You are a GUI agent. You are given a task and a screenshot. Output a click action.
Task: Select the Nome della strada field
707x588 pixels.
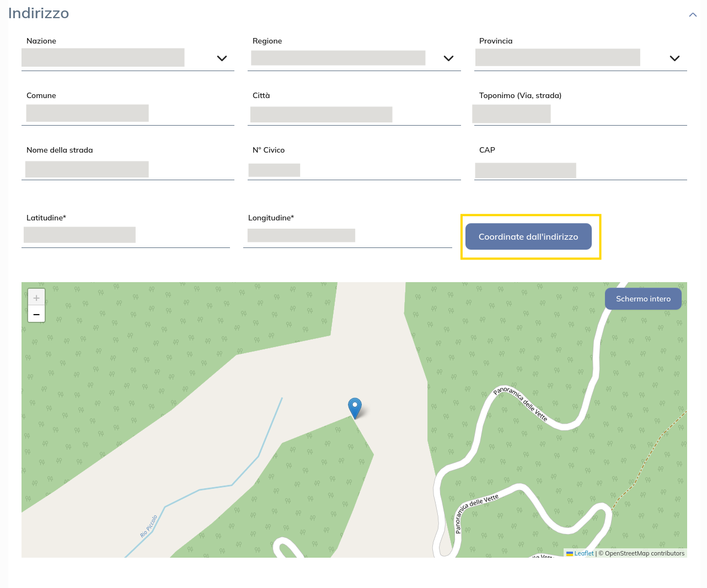127,169
